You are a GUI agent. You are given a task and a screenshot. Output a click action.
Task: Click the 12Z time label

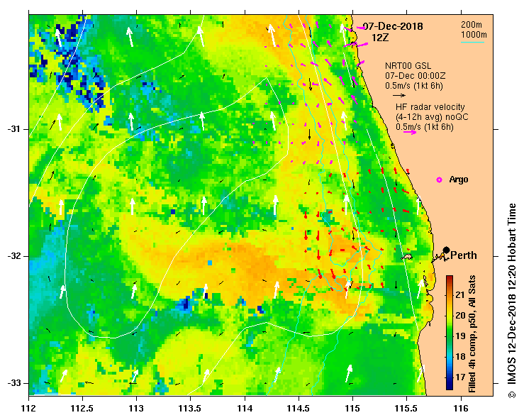(x=380, y=38)
